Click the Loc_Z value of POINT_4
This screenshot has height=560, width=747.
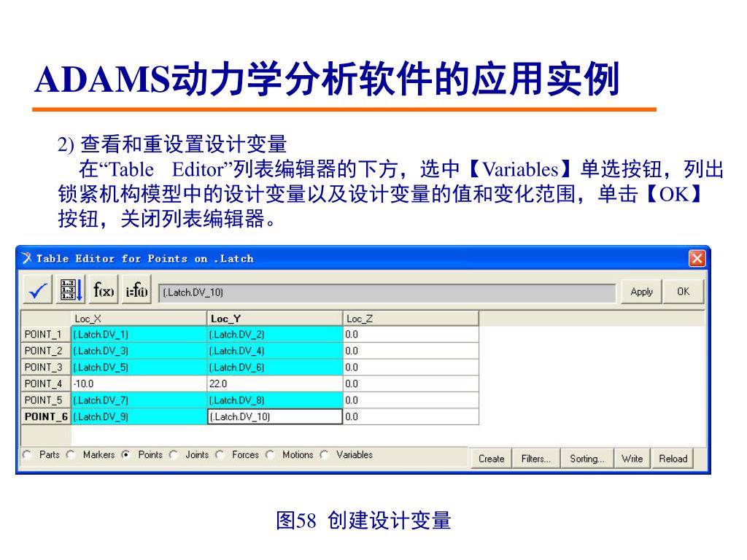411,384
